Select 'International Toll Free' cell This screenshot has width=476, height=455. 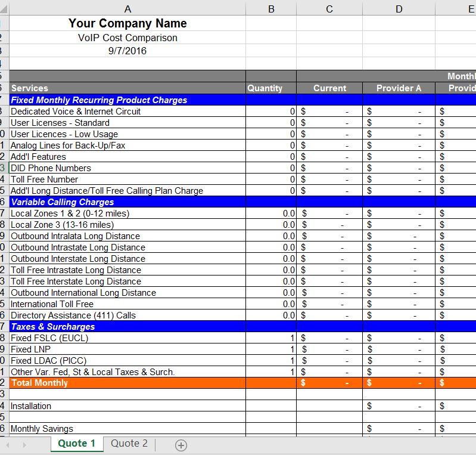pyautogui.click(x=127, y=304)
